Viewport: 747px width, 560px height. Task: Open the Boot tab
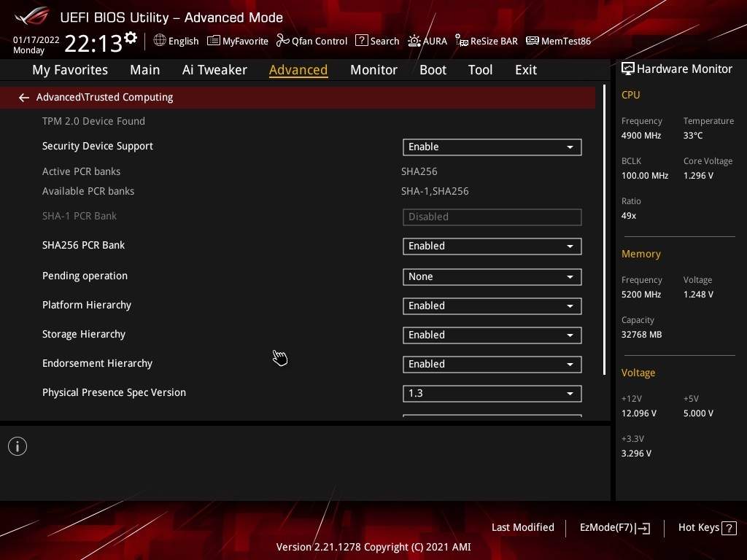tap(433, 69)
